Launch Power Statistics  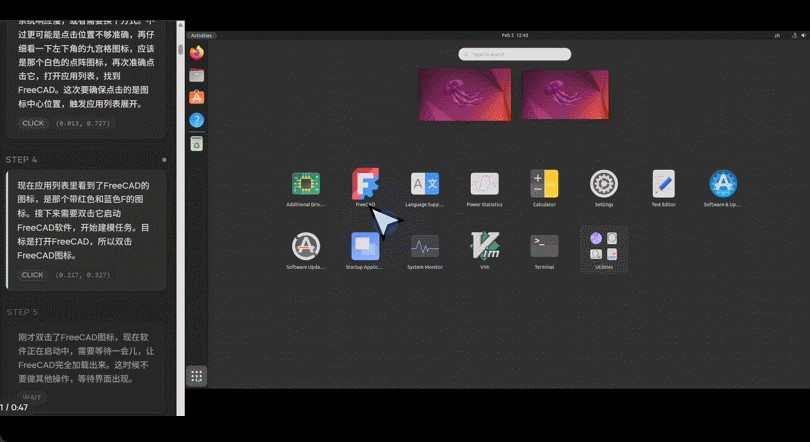tap(484, 184)
